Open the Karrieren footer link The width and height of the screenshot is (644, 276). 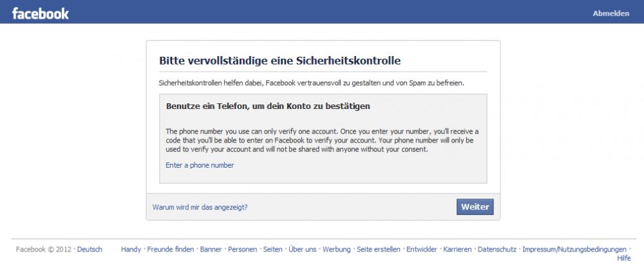point(457,250)
